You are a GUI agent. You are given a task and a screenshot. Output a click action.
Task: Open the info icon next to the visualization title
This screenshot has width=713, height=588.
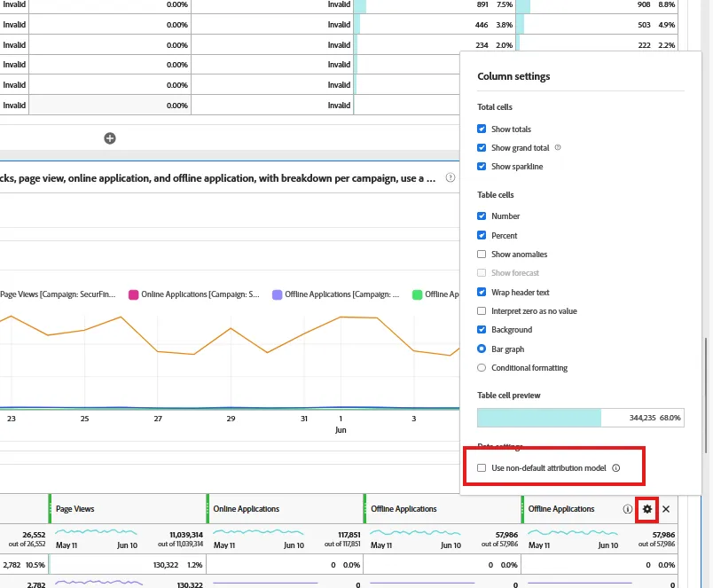451,177
